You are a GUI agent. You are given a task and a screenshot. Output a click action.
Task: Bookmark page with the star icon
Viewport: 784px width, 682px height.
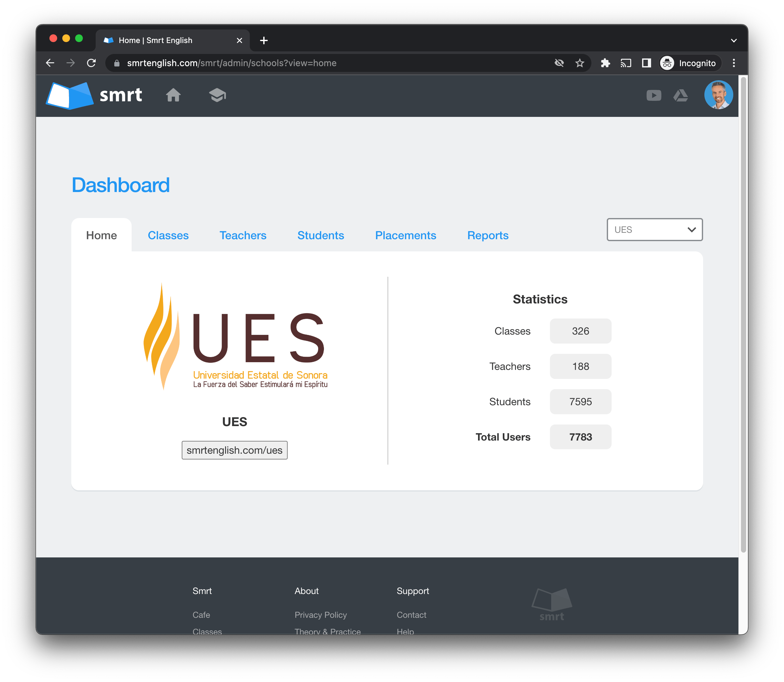579,63
